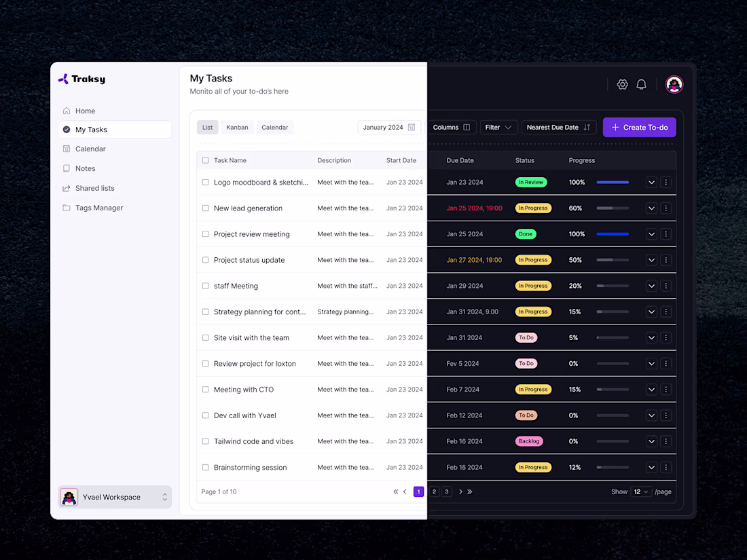Check notifications via the bell icon

tap(641, 84)
